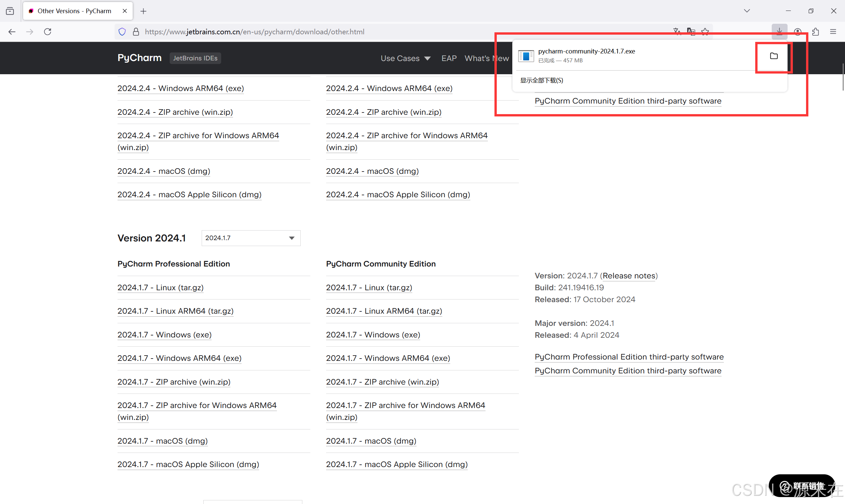Download Community 2024.1.7 macOS Apple Silicon (dmg)
Viewport: 845px width, 504px height.
(x=397, y=464)
